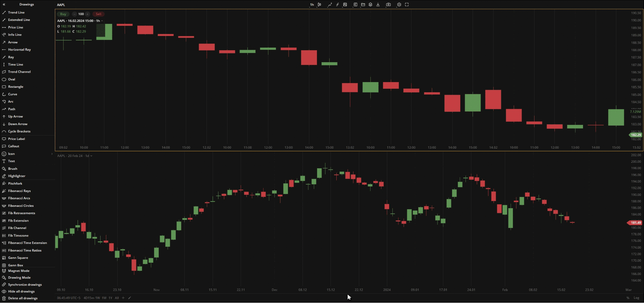Image resolution: width=644 pixels, height=303 pixels.
Task: Select the Brush tool
Action: pos(13,169)
